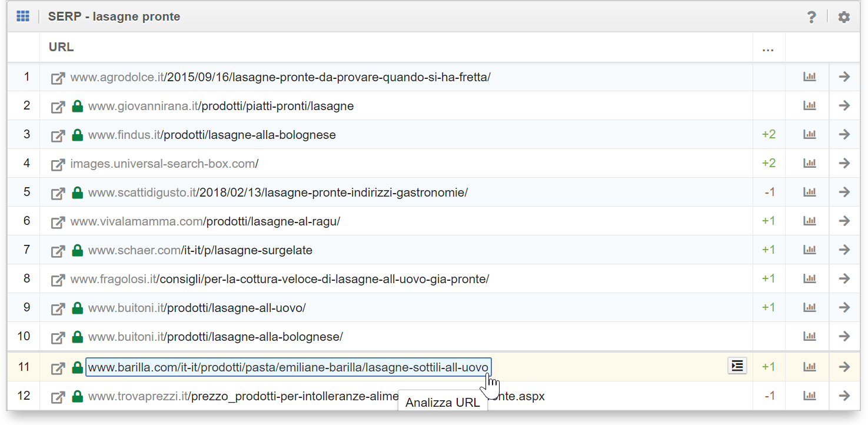
Task: Show the chart icon for barilla.com row
Action: click(x=810, y=367)
